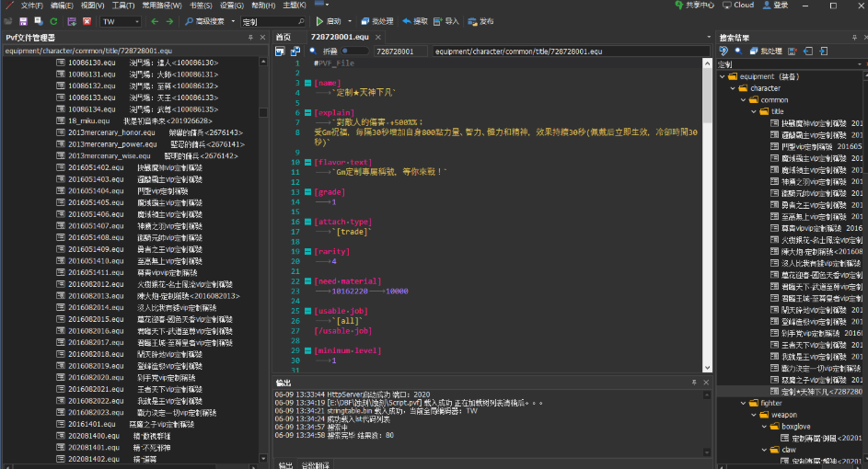
Task: Open 共享中心 sharing center
Action: click(694, 5)
